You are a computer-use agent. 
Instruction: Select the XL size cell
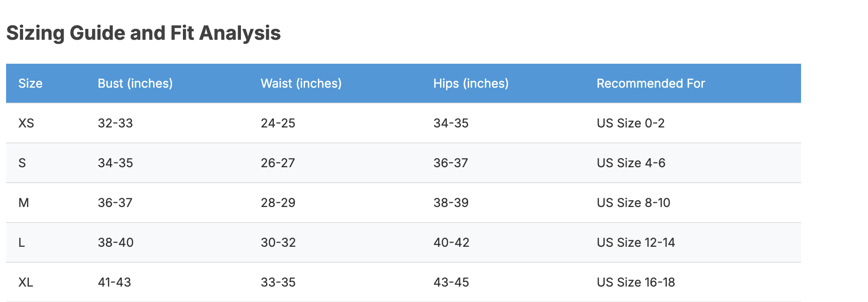pos(26,283)
